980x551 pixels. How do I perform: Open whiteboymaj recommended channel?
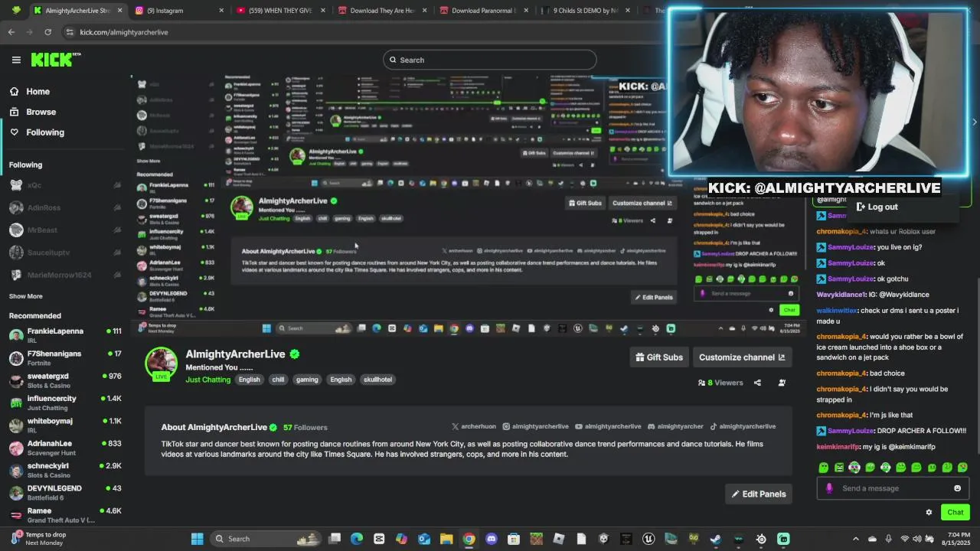coord(65,425)
